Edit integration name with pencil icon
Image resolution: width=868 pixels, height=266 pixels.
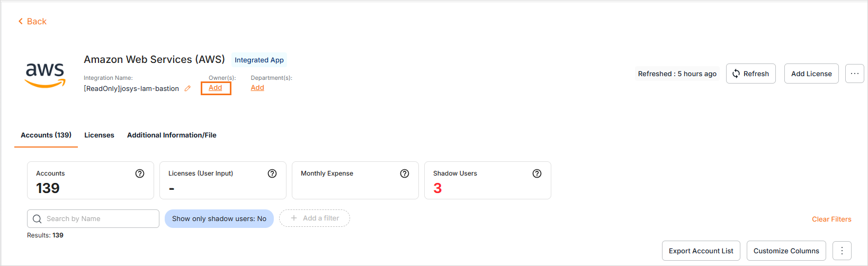point(187,89)
